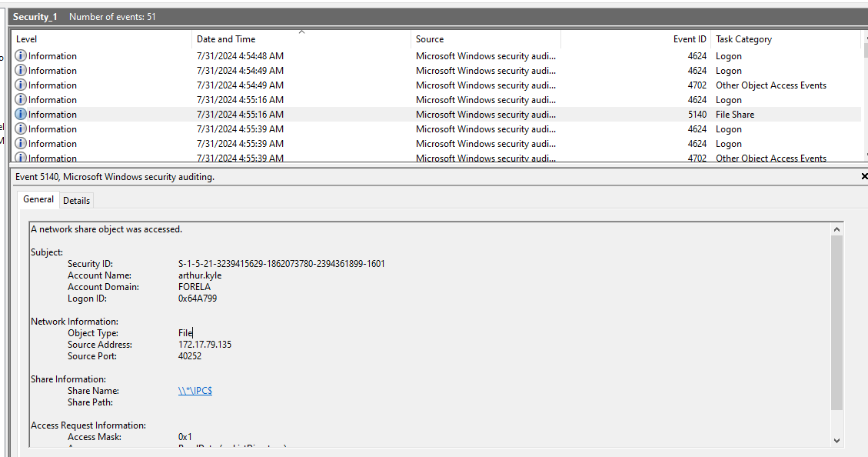Click the Security_1 log title

(x=35, y=17)
